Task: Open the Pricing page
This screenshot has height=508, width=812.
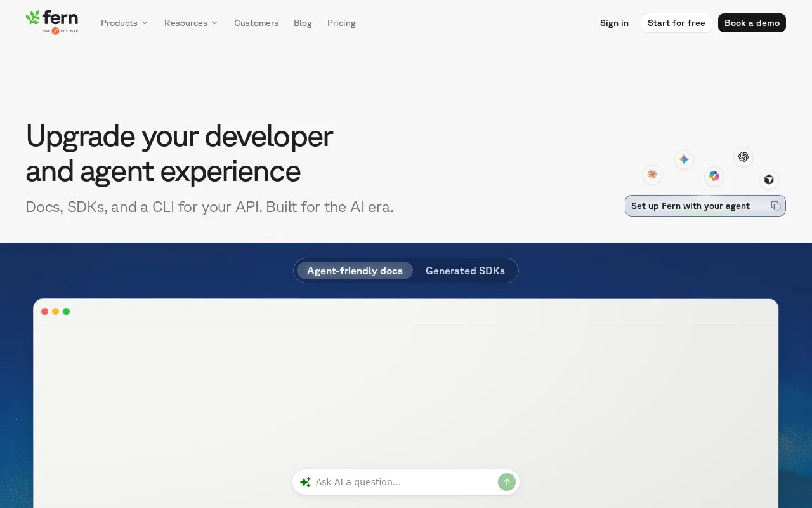Action: 341,23
